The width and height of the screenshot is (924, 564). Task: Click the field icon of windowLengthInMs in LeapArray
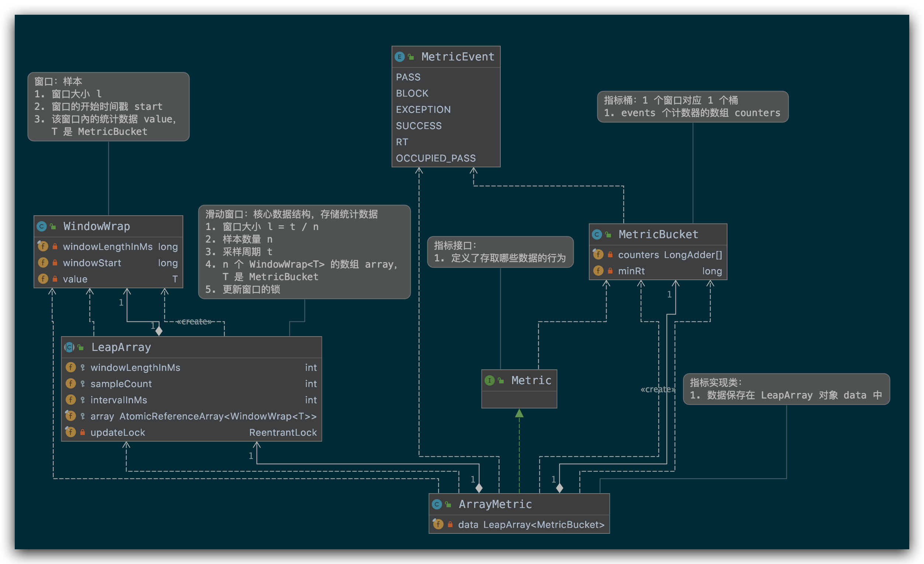70,367
